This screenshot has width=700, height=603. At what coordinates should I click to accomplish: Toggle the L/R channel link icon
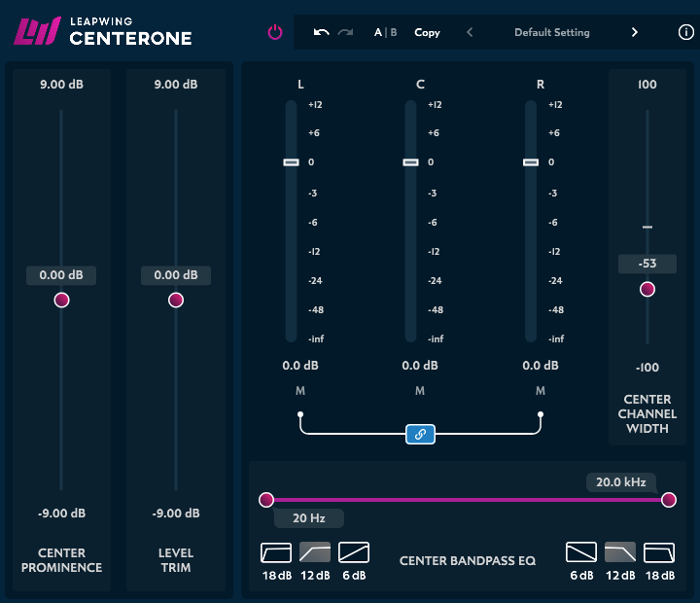420,435
